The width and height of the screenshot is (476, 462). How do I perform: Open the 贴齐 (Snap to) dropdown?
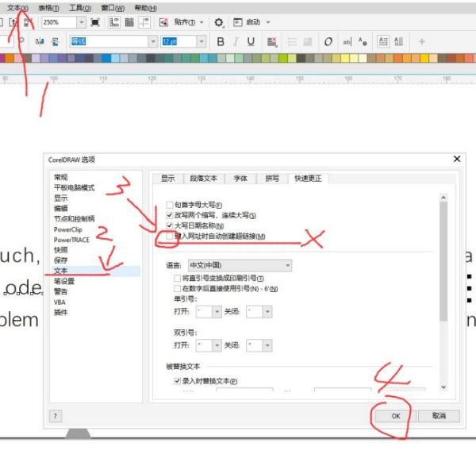[188, 22]
